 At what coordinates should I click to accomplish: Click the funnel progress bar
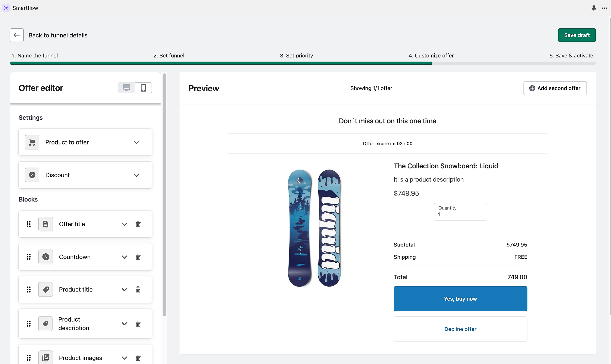pyautogui.click(x=302, y=63)
